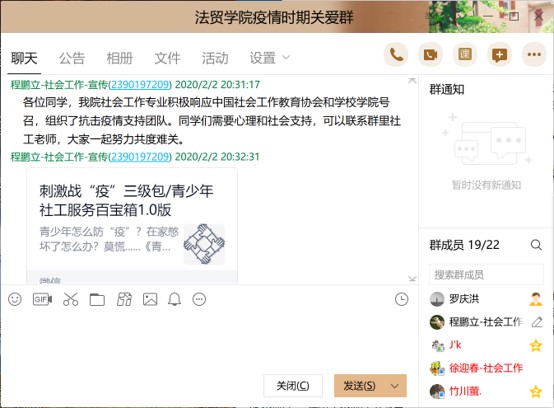
Task: Expand the 设置 dropdown tab
Action: click(x=270, y=58)
